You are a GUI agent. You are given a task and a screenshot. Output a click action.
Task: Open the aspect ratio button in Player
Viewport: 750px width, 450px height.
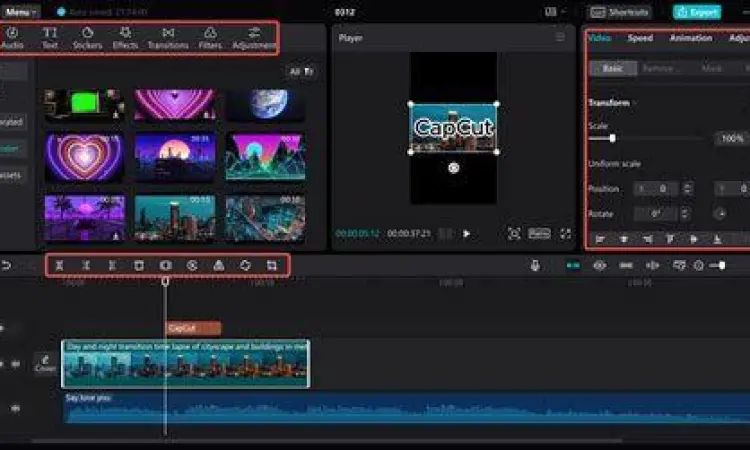[539, 233]
